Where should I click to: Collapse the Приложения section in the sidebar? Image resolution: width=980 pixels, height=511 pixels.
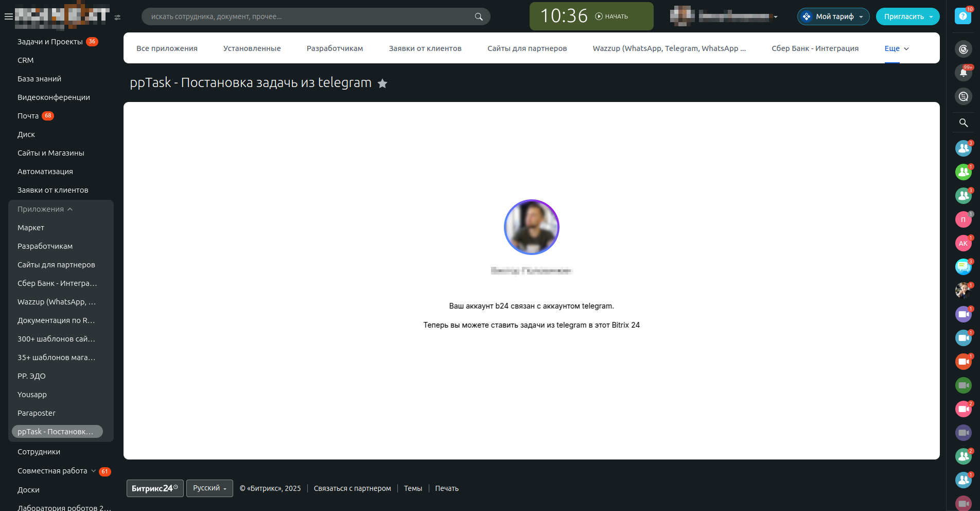pos(45,209)
